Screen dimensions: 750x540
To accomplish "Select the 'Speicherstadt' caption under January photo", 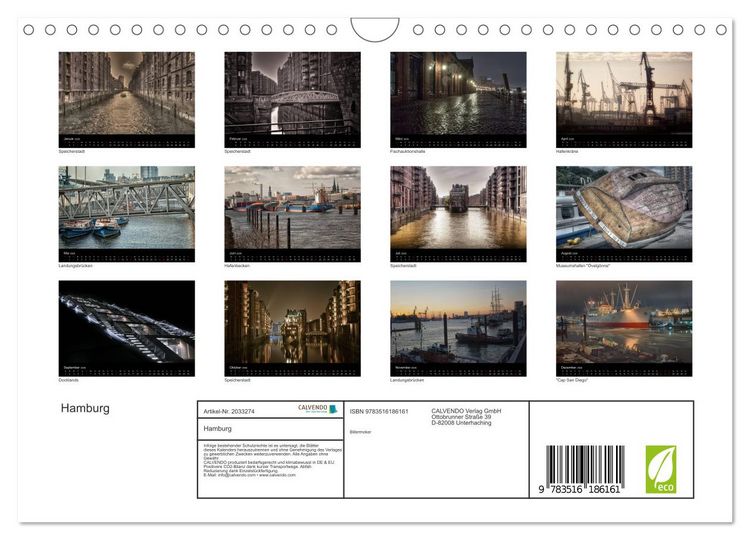I will pyautogui.click(x=72, y=152).
